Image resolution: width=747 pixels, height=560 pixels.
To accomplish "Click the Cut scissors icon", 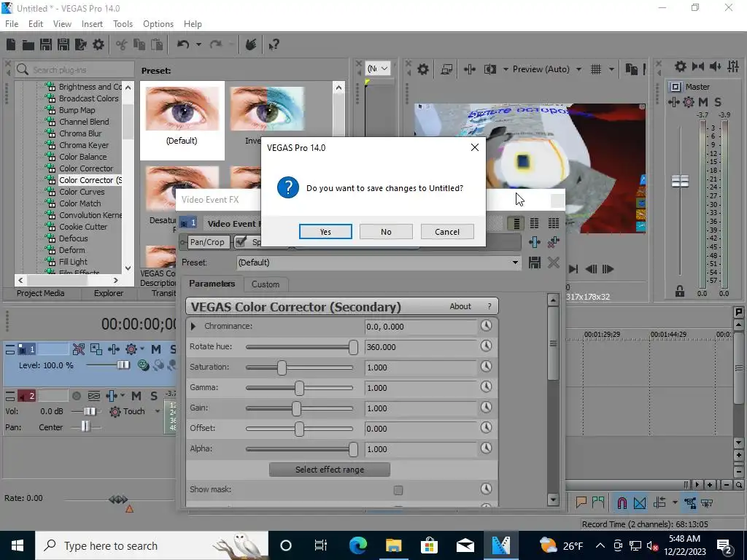I will tap(122, 44).
